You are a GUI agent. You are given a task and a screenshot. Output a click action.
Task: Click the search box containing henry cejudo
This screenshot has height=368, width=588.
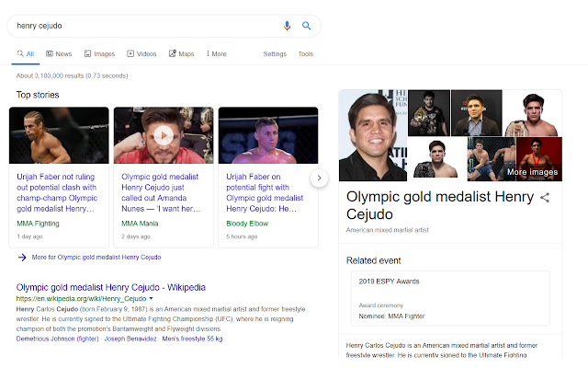pyautogui.click(x=147, y=26)
